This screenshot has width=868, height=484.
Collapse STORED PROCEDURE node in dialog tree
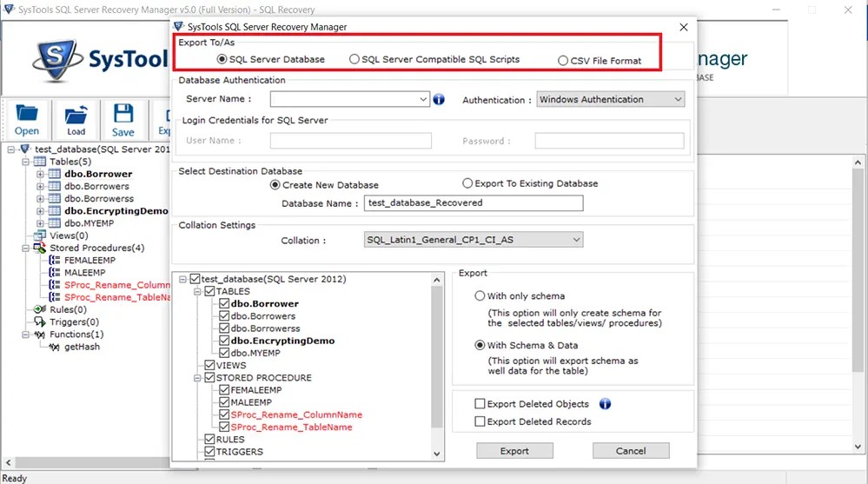pyautogui.click(x=197, y=378)
